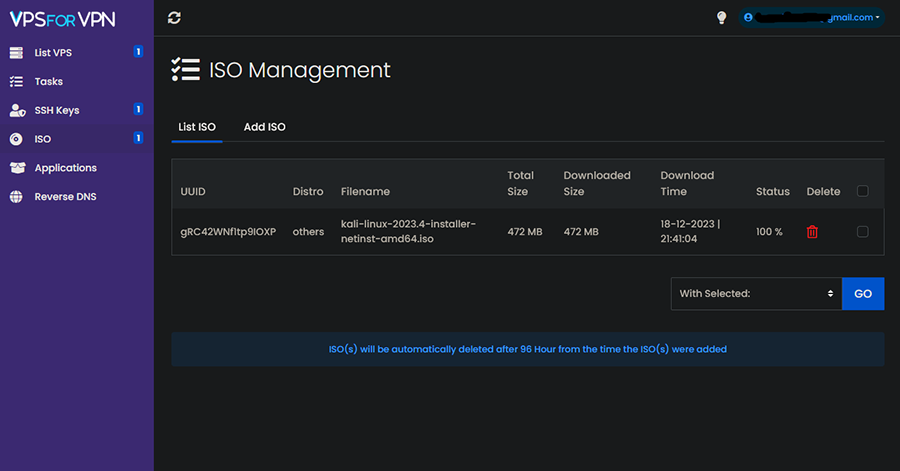This screenshot has width=900, height=471.
Task: Click the 100 % status cell
Action: click(x=769, y=232)
